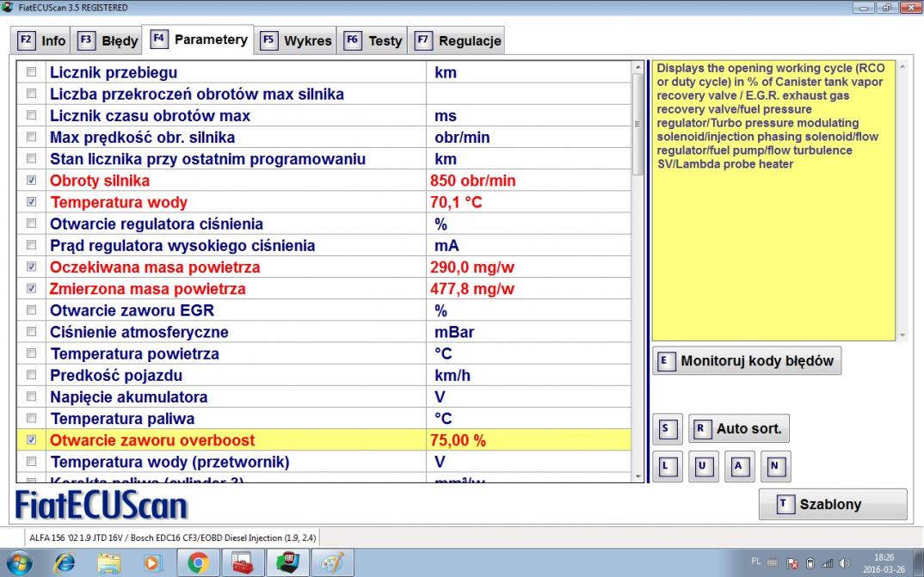Uncheck Oczekiwana masa powietrza
The height and width of the screenshot is (577, 924).
tap(31, 267)
